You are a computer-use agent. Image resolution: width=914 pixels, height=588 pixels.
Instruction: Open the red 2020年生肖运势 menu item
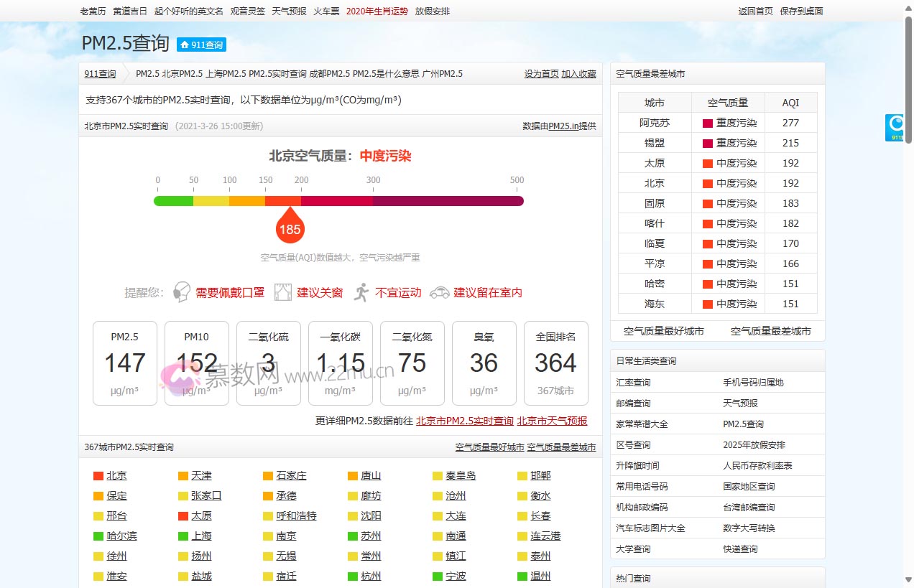(378, 11)
